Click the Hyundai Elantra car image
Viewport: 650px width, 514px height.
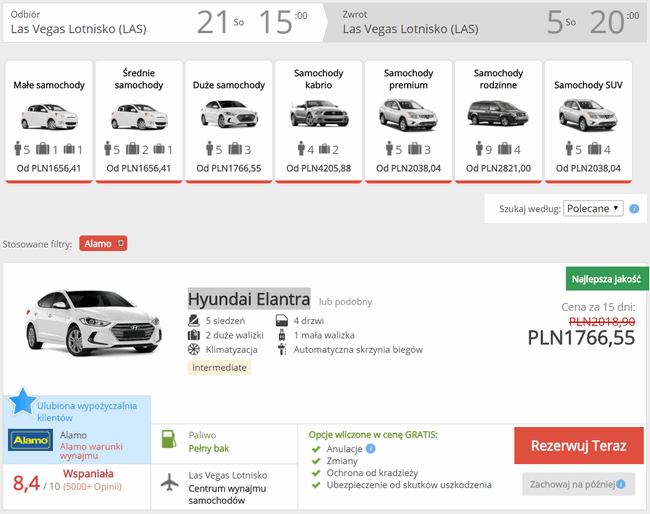coord(93,322)
